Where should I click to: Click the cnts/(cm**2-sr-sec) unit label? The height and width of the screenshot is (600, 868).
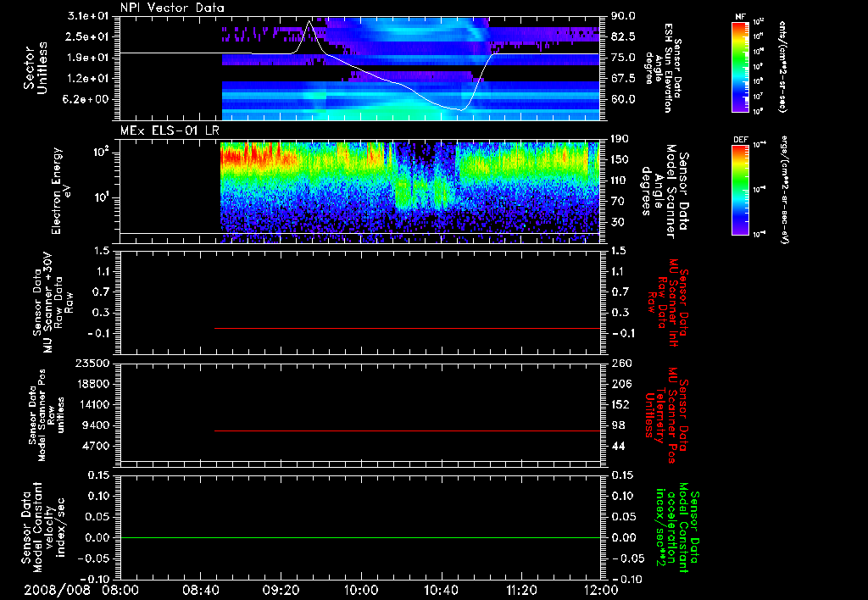(x=782, y=66)
